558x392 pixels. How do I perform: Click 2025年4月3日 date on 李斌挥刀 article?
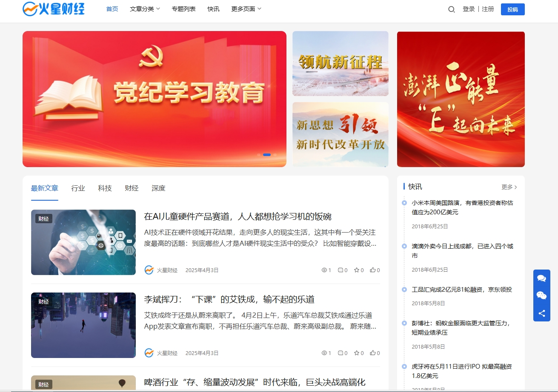click(202, 353)
